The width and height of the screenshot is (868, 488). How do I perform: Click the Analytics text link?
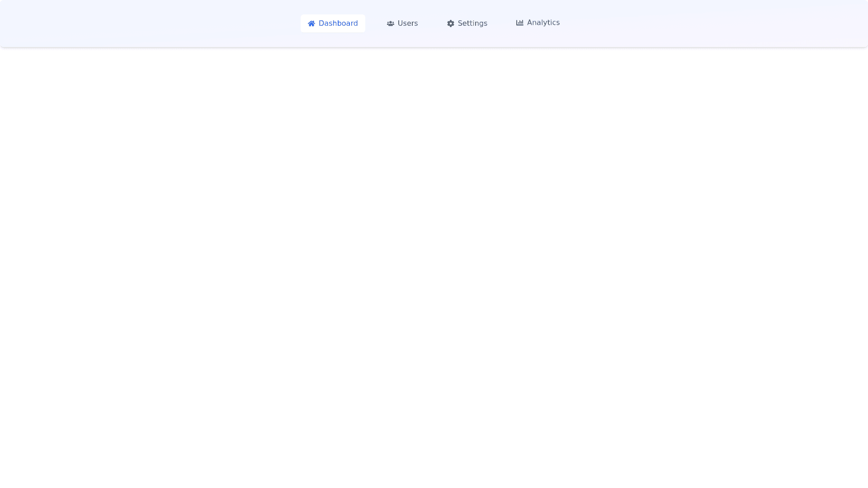click(x=543, y=23)
